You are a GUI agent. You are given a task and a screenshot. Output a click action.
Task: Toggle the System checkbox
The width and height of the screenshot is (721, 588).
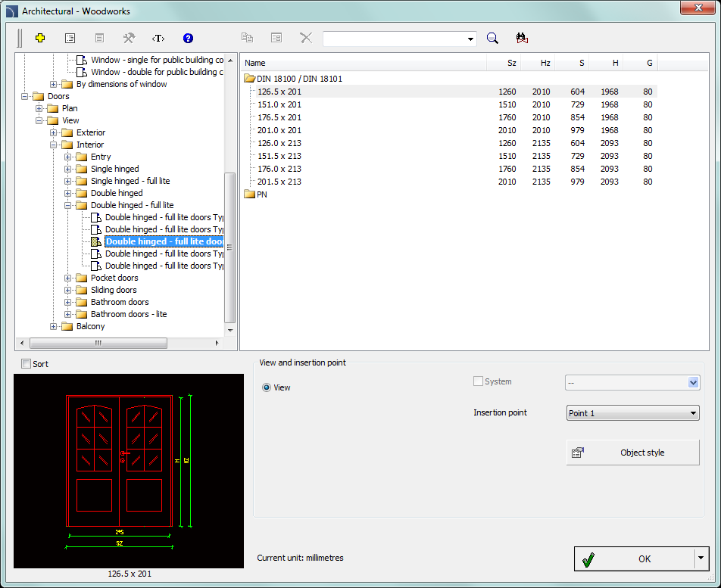[478, 381]
